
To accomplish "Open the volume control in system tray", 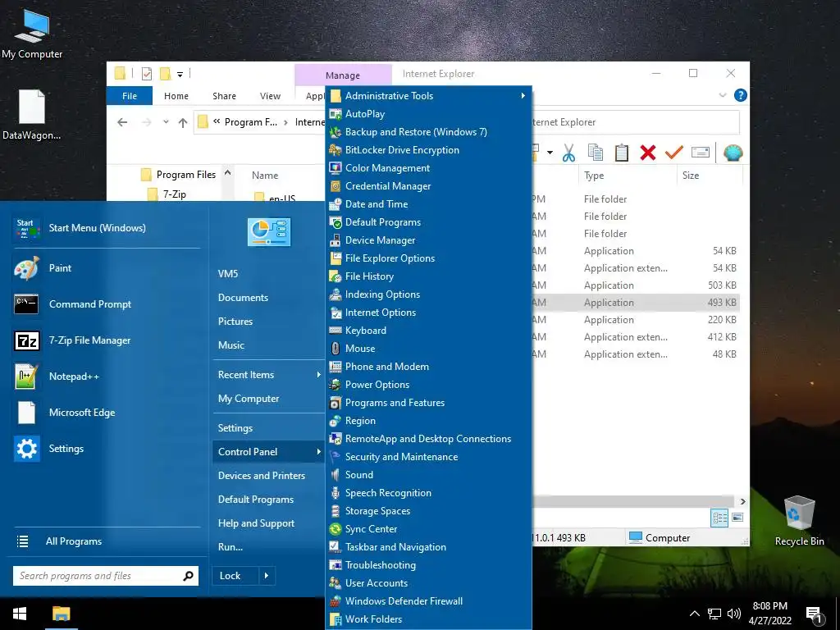I will point(734,614).
